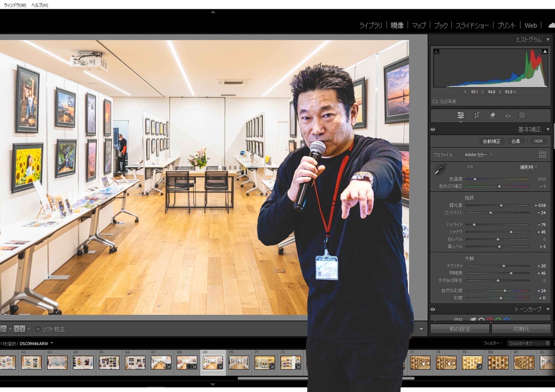
Task: Choose the Healing eraser tool
Action: (492, 115)
